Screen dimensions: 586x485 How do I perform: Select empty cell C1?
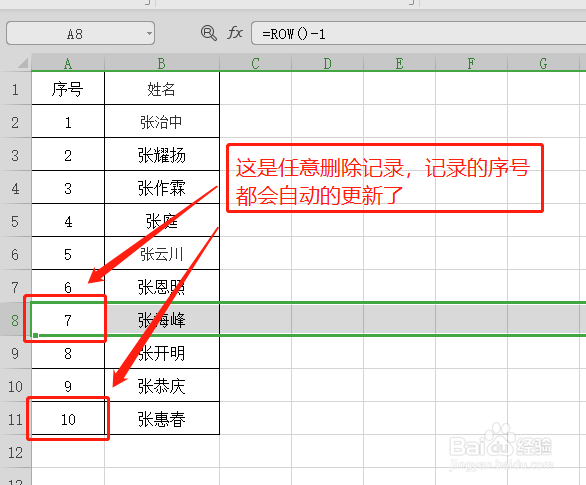tap(256, 89)
